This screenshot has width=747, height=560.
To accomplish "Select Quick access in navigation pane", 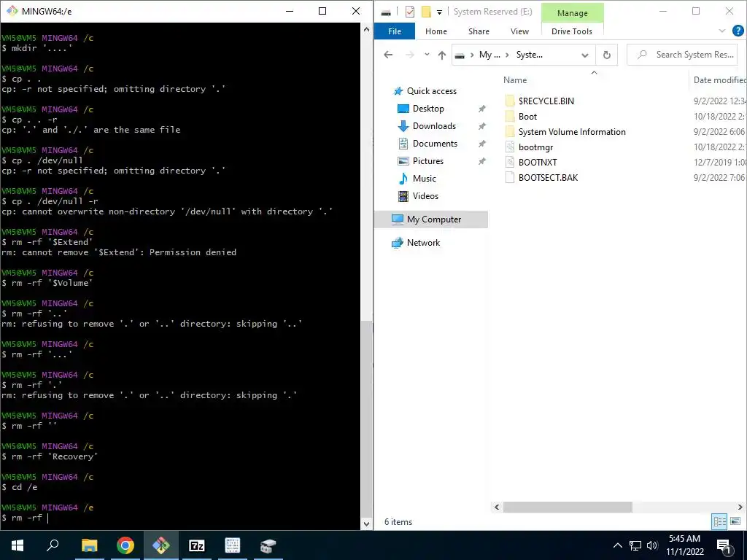I will 431,91.
